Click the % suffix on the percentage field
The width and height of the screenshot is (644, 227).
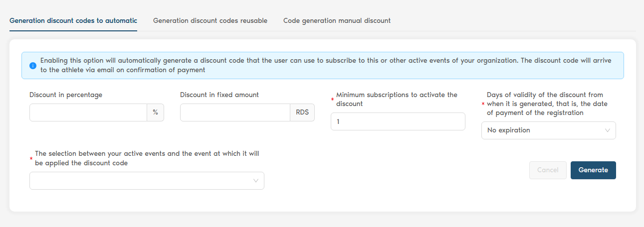[155, 113]
